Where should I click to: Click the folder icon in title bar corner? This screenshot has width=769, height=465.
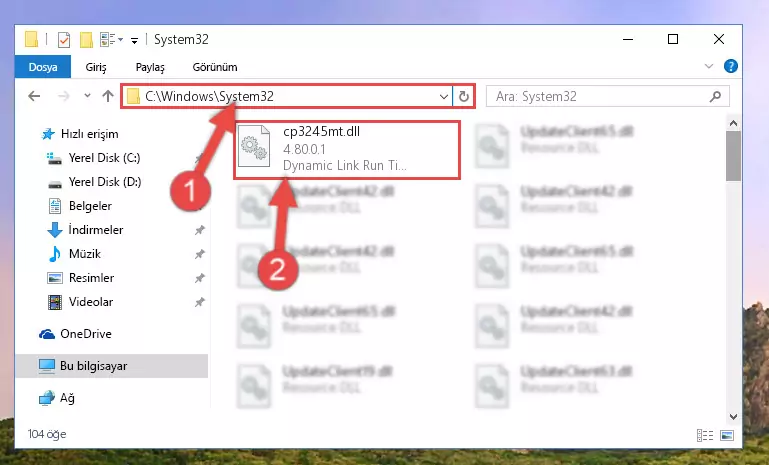(x=31, y=39)
